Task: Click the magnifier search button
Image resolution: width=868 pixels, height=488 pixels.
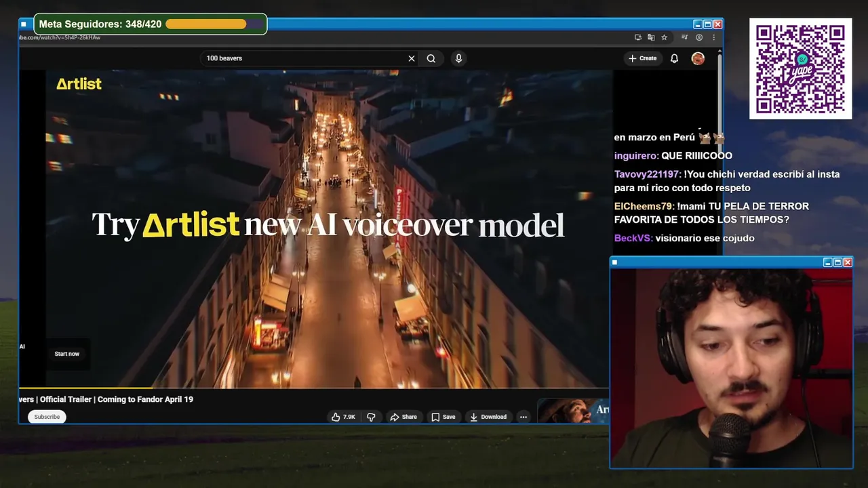Action: click(431, 58)
